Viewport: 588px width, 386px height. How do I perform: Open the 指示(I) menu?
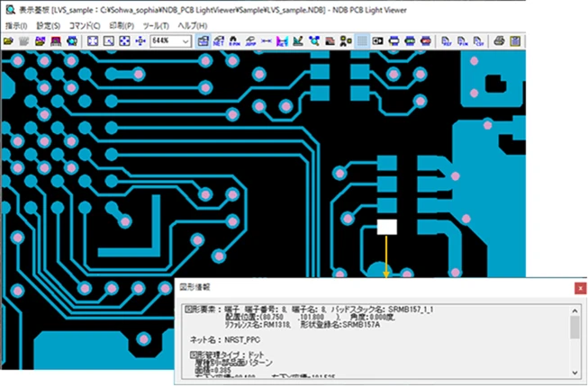coord(15,26)
